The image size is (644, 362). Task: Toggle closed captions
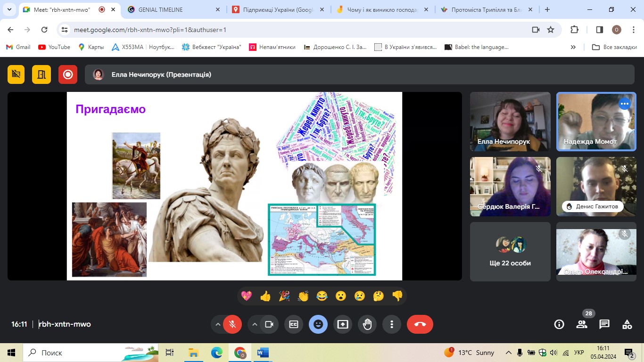pos(294,324)
